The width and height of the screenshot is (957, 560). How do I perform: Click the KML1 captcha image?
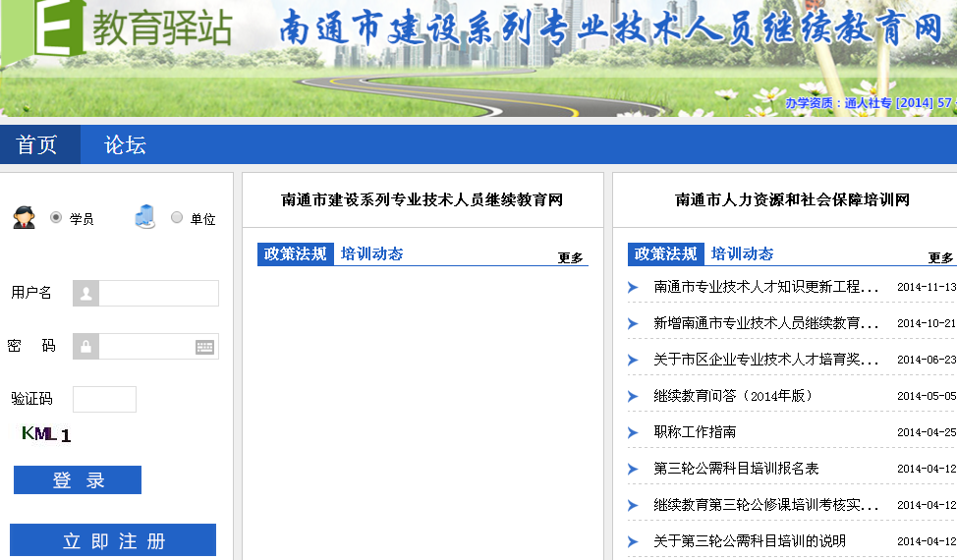click(x=46, y=433)
